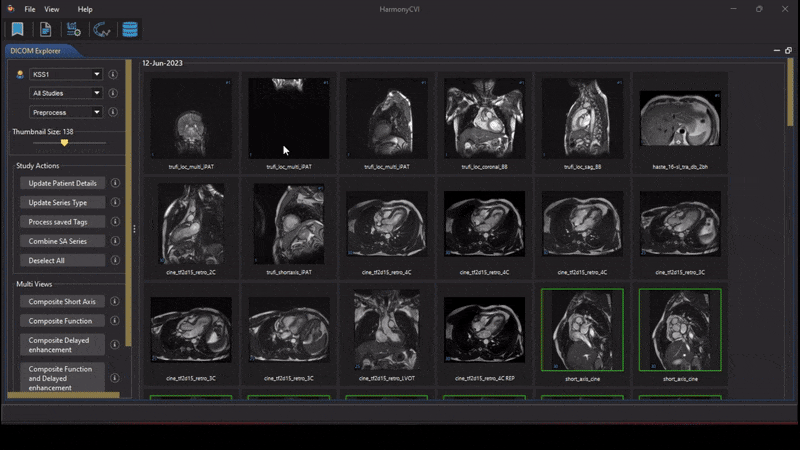Image resolution: width=800 pixels, height=450 pixels.
Task: Click the Combine SA Series button
Action: 62,241
